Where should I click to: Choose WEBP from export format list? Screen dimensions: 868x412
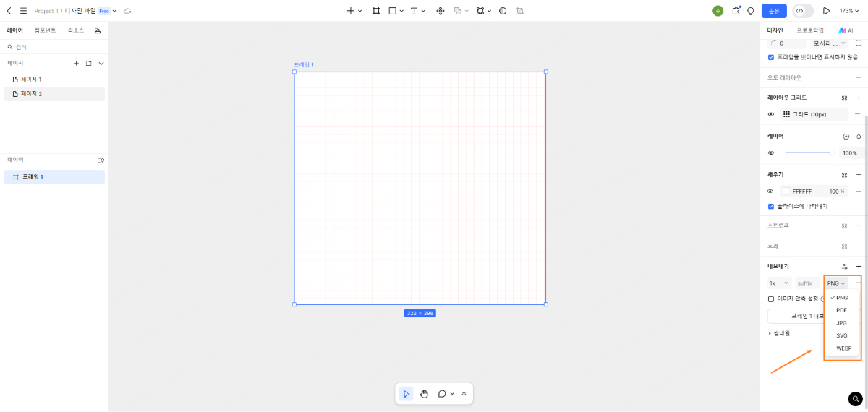click(x=843, y=348)
